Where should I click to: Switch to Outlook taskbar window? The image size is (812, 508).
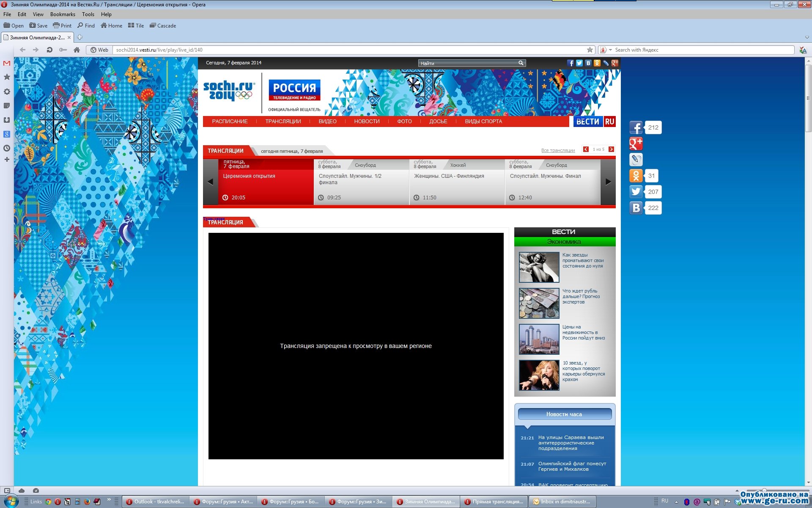pyautogui.click(x=155, y=502)
